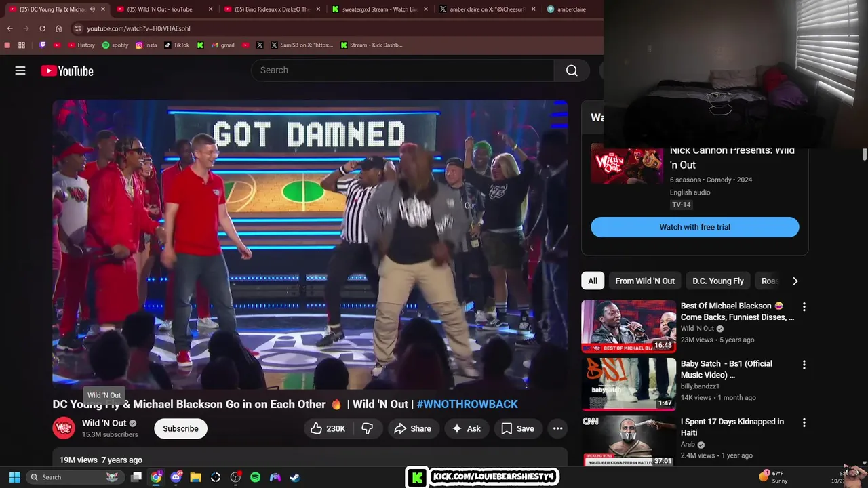Screen dimensions: 868x488
Task: Open Best Of Michael Blackson video title
Action: 737,311
